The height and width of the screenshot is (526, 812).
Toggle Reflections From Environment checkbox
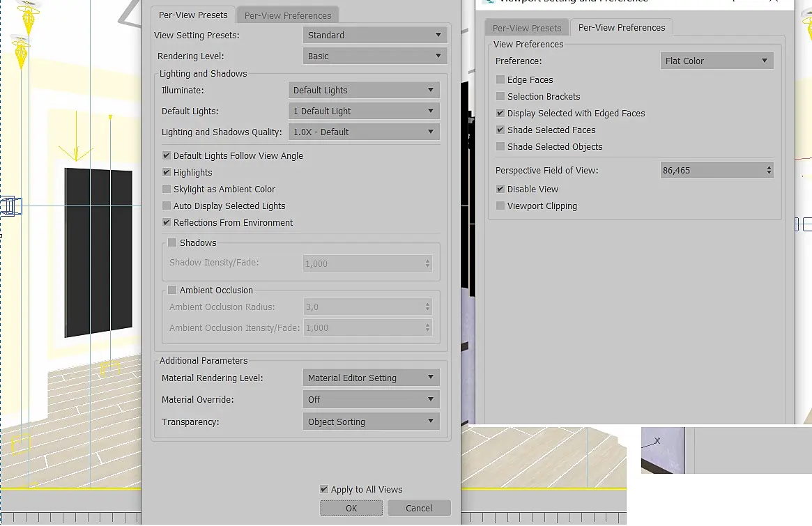(166, 222)
